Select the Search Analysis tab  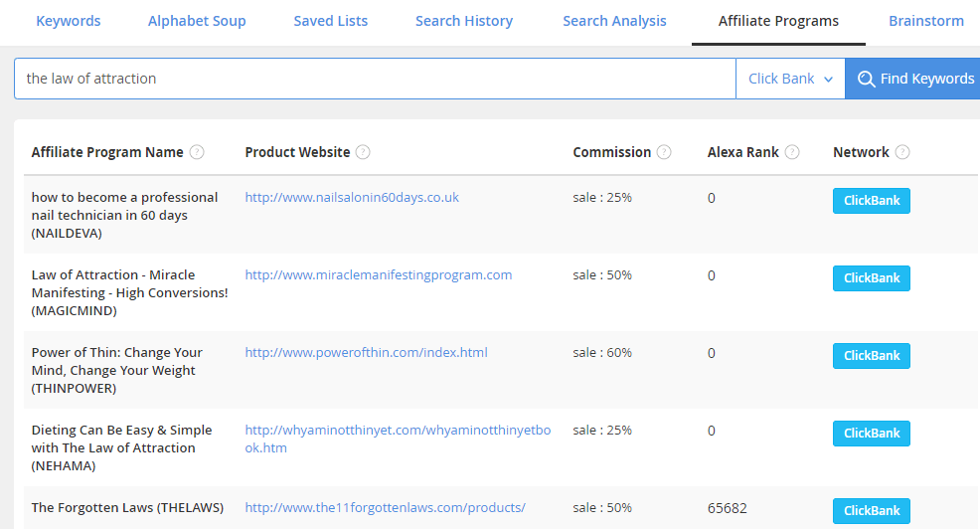[x=614, y=21]
